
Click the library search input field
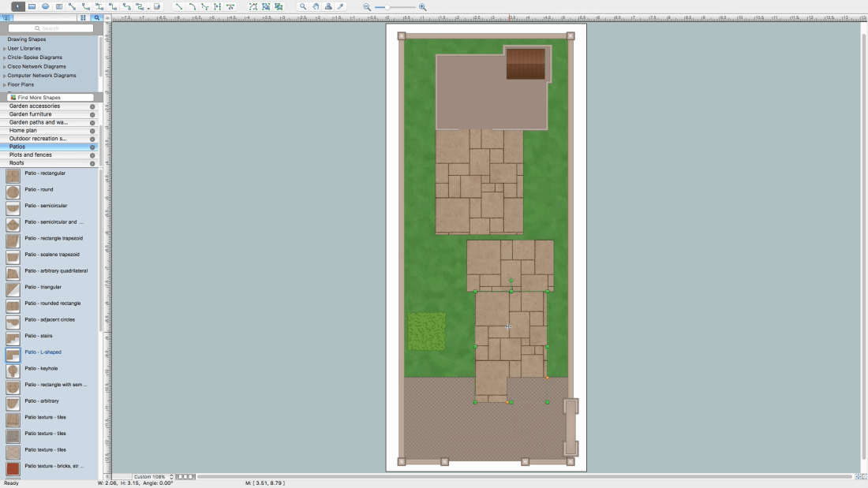[51, 28]
